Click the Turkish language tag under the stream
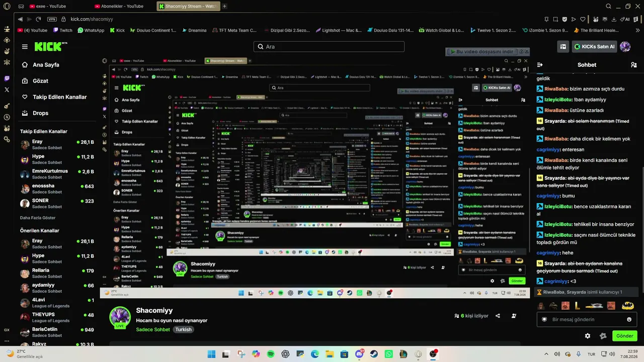The height and width of the screenshot is (362, 644). coord(183,330)
